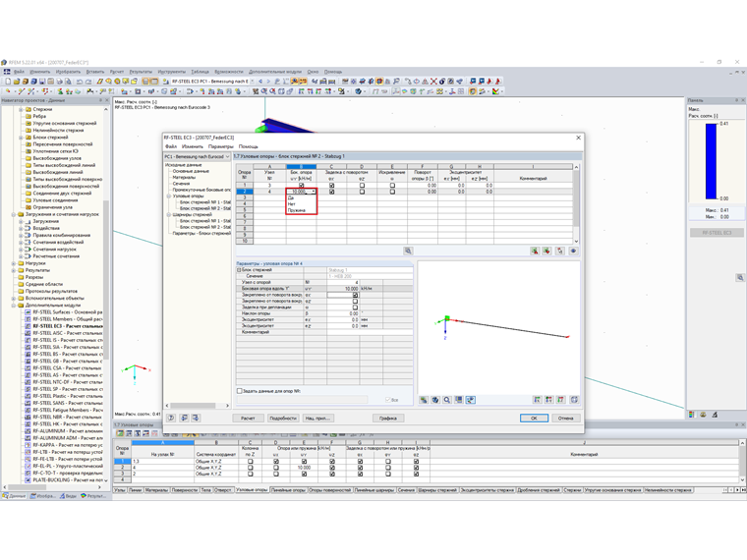Collapse the 'Загружения и сочетания нагрузок' navigator folder
Screen dimensions: 747x560
14,214
